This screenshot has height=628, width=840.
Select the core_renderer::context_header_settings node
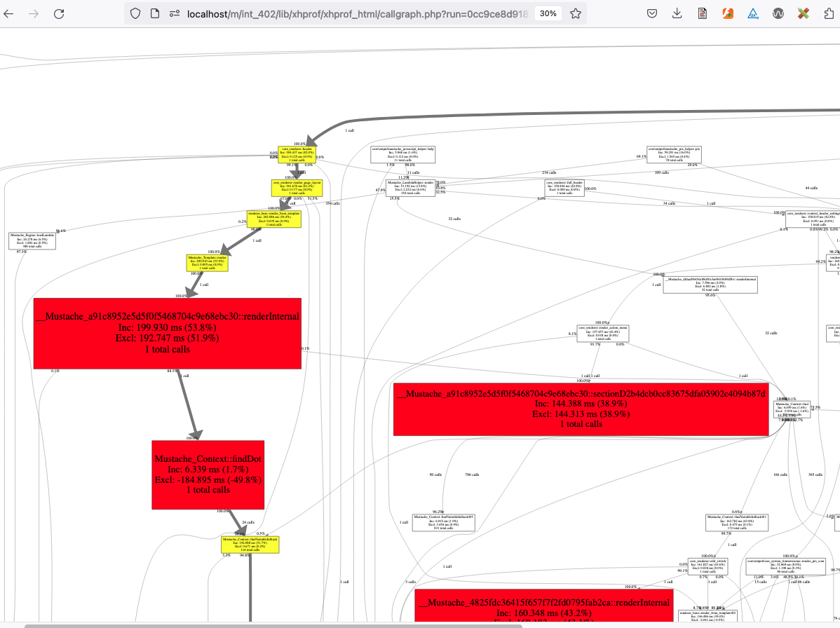(x=813, y=219)
